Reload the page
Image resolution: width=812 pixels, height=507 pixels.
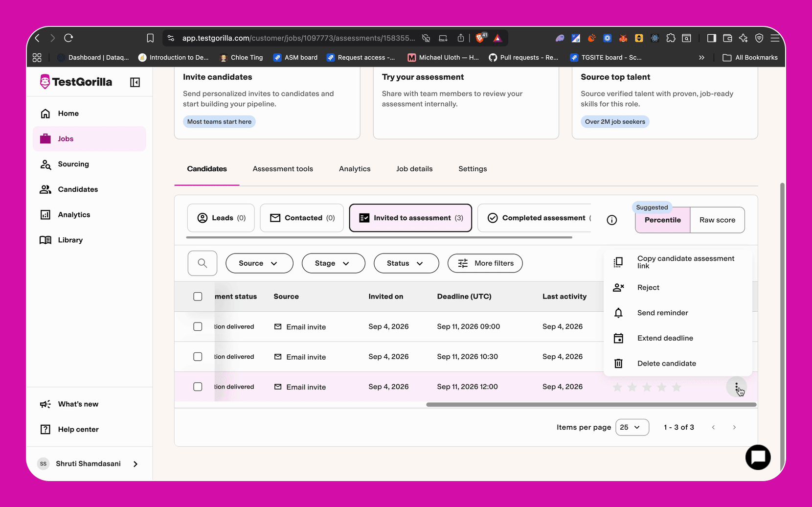coord(68,38)
